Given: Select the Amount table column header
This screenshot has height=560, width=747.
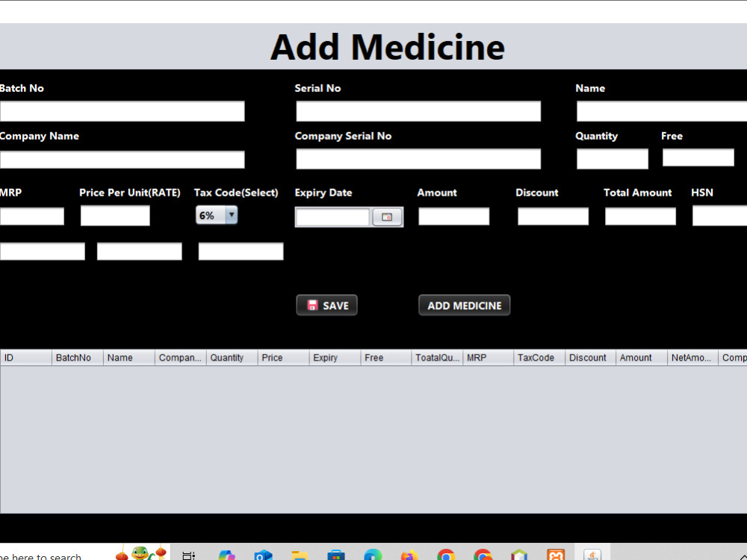Looking at the screenshot, I should coord(641,358).
